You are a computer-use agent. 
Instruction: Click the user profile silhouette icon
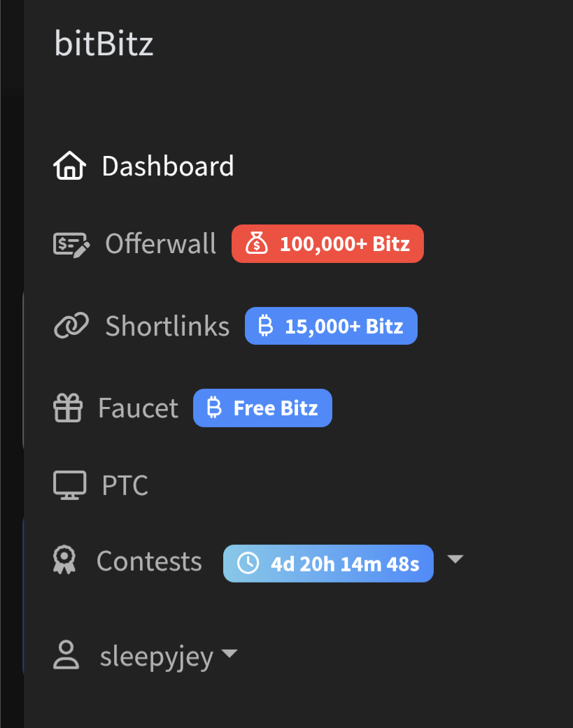click(x=66, y=655)
